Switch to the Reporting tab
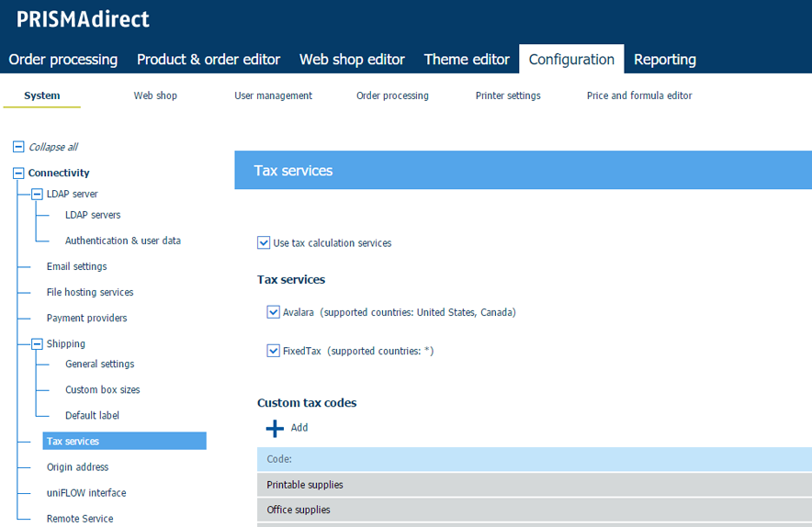This screenshot has height=527, width=812. point(664,60)
